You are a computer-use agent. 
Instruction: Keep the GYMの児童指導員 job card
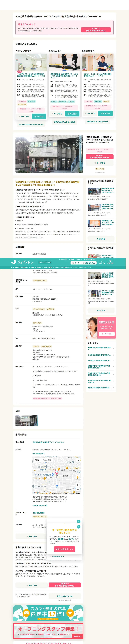tap(57, 114)
